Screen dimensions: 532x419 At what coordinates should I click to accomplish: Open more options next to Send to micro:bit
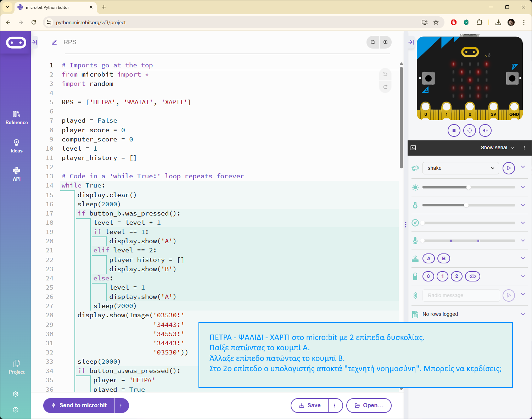[121, 406]
